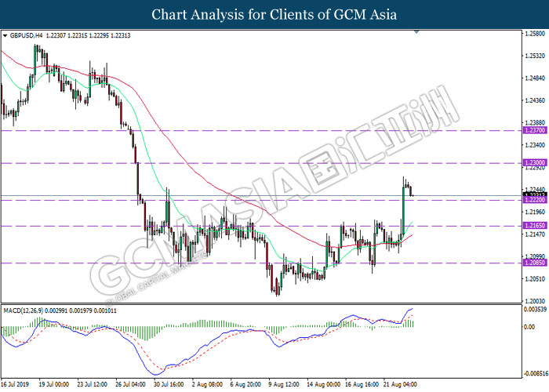Click the '9 Aug 12:00' time axis label
The image size is (549, 392).
click(284, 384)
